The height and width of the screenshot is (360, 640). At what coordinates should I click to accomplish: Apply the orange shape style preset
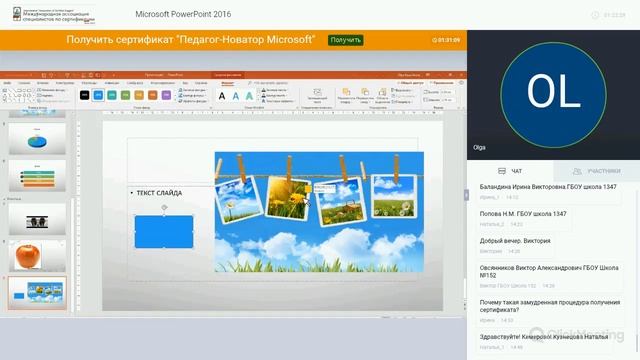pyautogui.click(x=152, y=95)
